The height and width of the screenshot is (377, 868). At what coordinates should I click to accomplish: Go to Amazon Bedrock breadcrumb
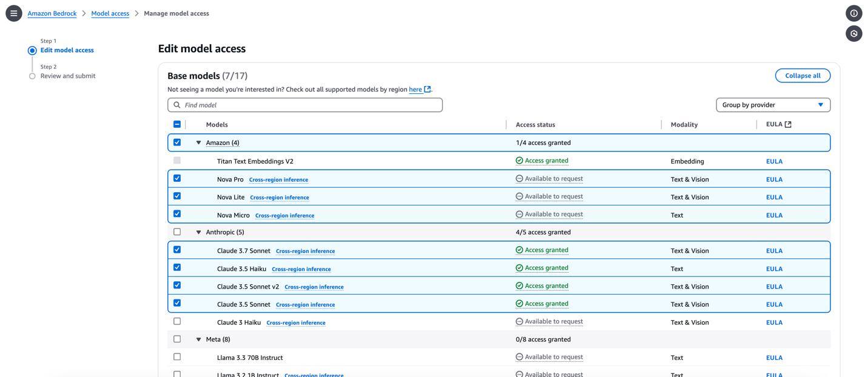[x=52, y=13]
